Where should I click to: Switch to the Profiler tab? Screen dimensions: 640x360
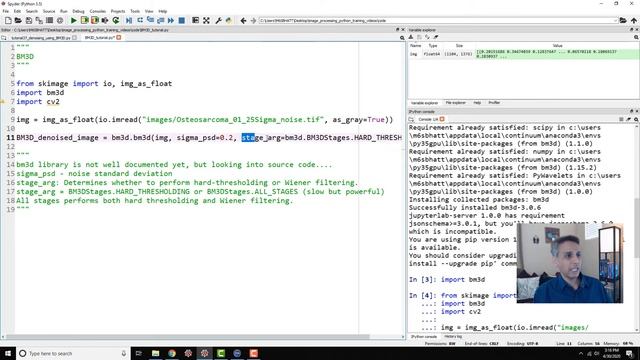[494, 103]
